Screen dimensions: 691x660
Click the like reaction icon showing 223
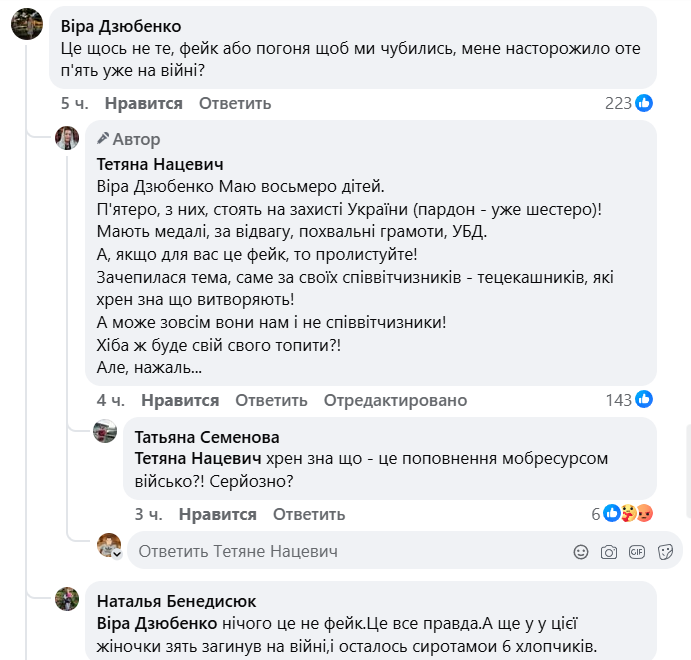click(645, 103)
